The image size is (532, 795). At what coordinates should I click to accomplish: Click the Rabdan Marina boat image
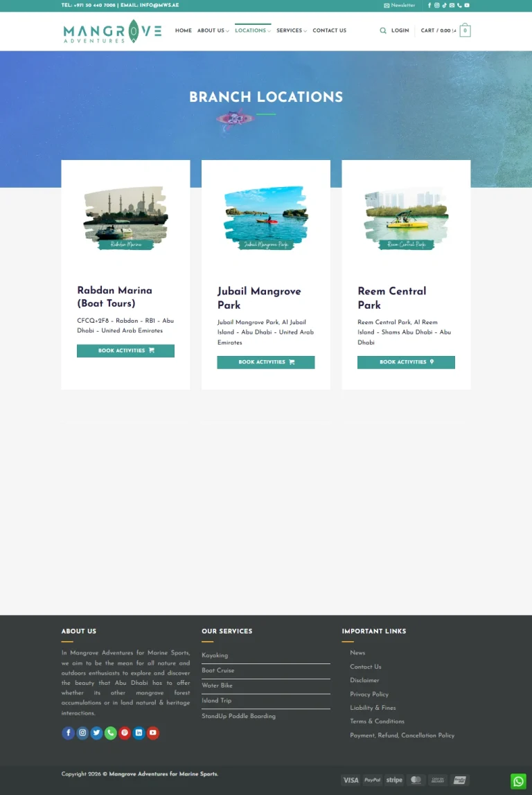[x=126, y=218]
